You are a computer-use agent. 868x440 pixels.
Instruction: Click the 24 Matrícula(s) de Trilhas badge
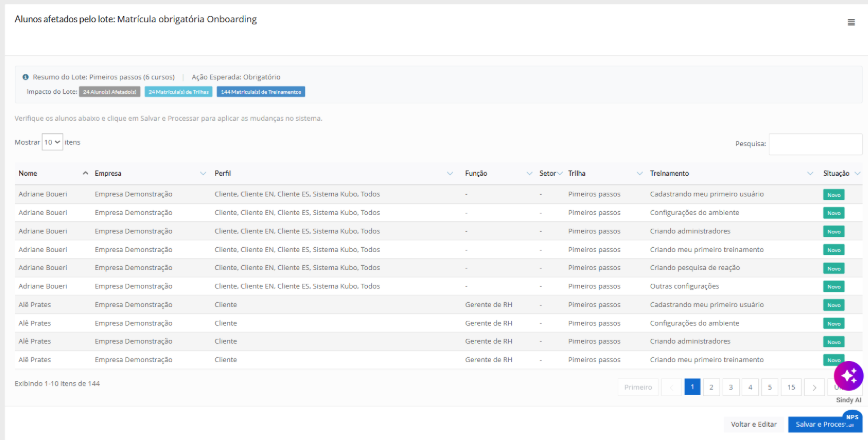[178, 92]
